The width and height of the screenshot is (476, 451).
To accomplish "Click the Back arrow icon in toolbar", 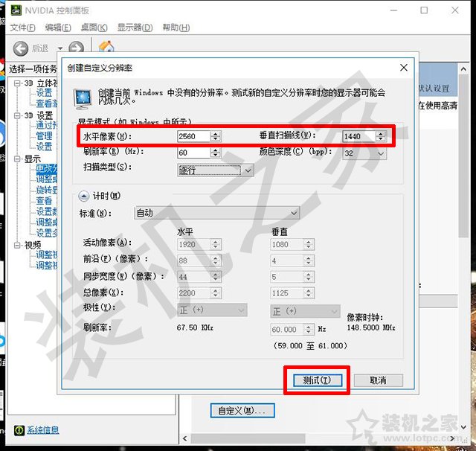I will point(21,48).
